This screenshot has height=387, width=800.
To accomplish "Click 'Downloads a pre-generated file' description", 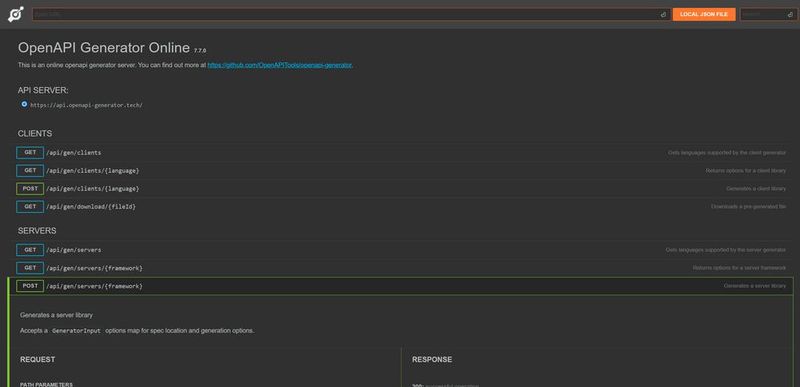I will click(748, 207).
